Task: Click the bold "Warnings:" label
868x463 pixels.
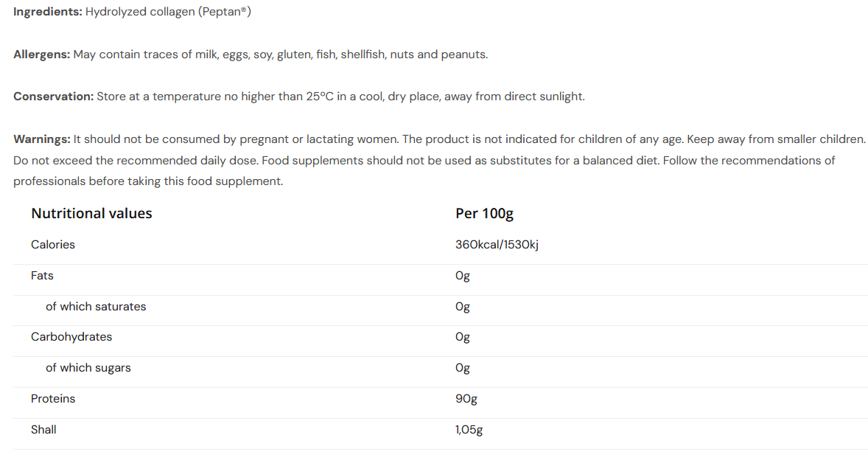Action: pyautogui.click(x=41, y=139)
